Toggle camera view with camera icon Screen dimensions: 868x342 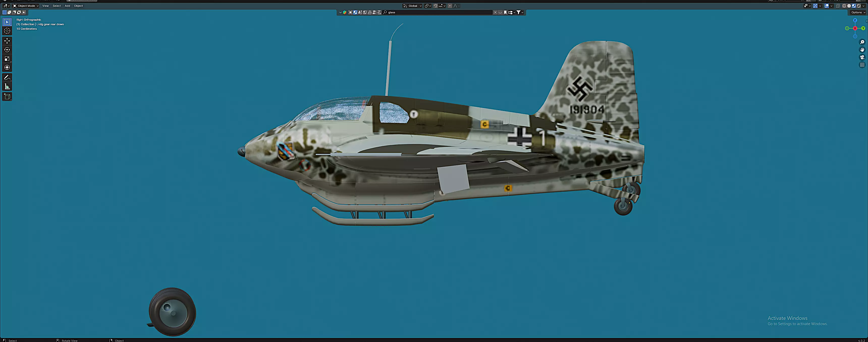(x=862, y=57)
